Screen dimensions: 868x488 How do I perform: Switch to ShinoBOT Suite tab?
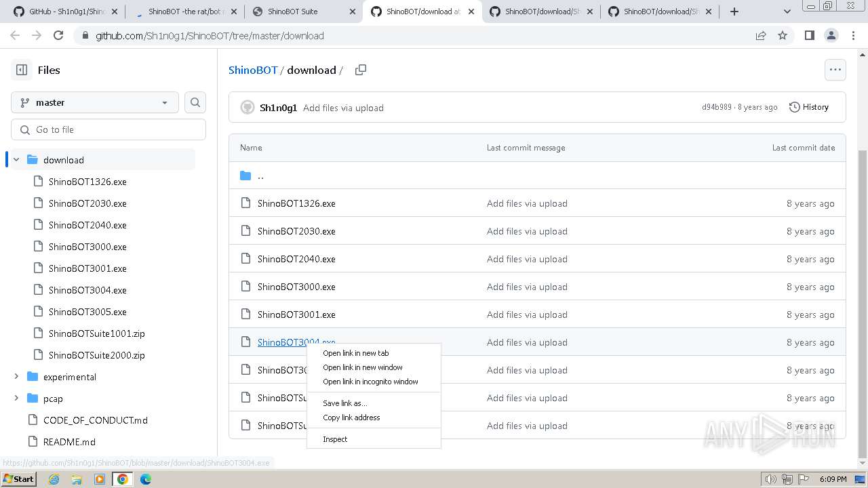tap(304, 12)
